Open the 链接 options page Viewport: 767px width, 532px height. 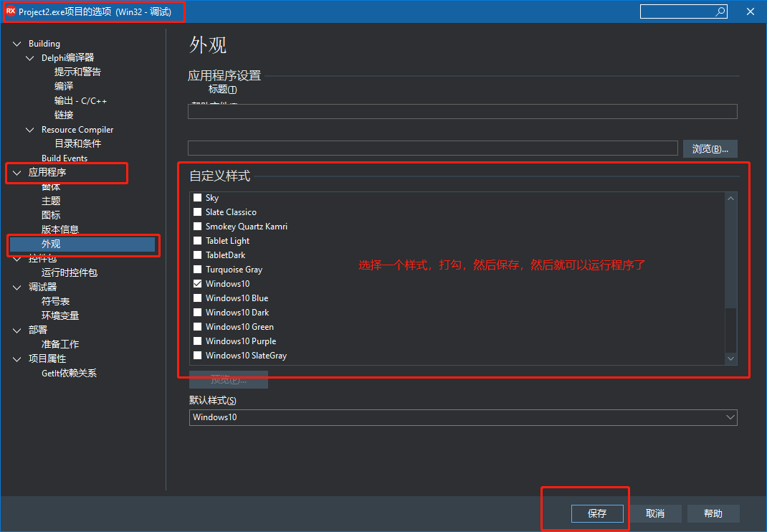(64, 115)
